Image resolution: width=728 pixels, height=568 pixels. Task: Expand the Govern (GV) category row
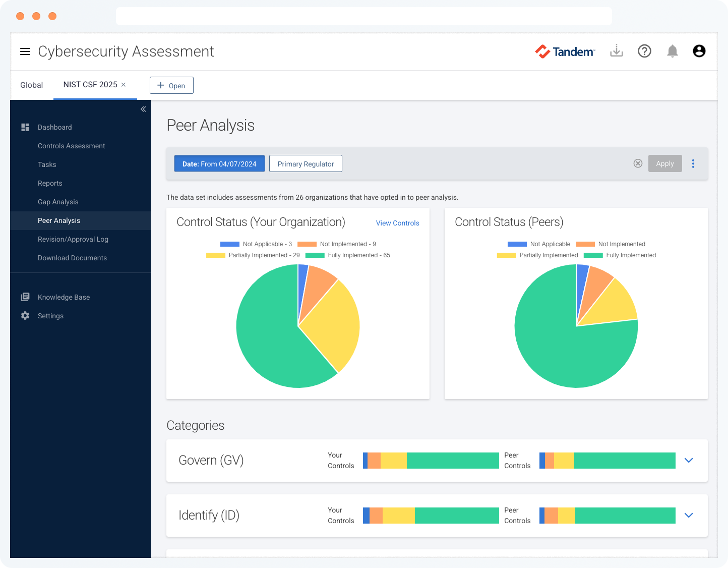click(689, 460)
